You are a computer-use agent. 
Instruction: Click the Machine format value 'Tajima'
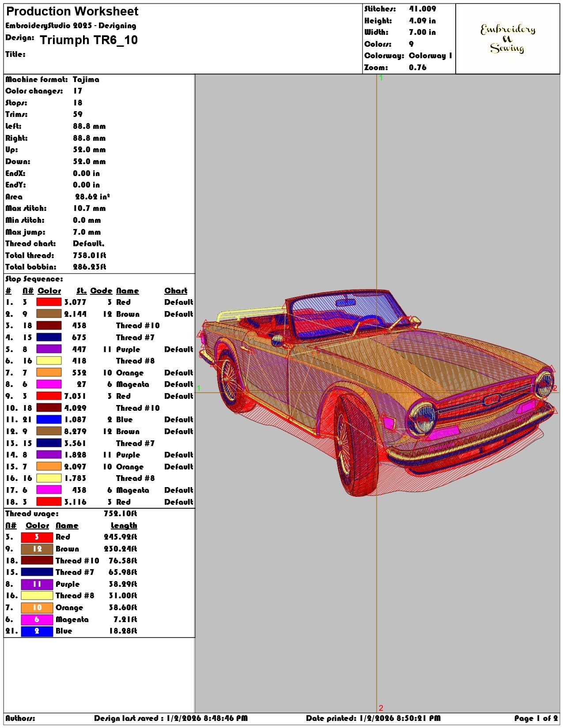(86, 79)
